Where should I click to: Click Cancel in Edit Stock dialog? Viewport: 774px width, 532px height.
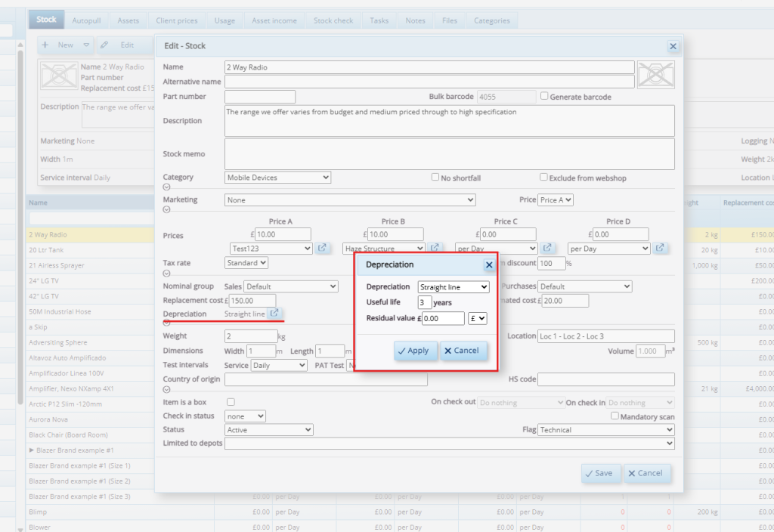(x=647, y=473)
